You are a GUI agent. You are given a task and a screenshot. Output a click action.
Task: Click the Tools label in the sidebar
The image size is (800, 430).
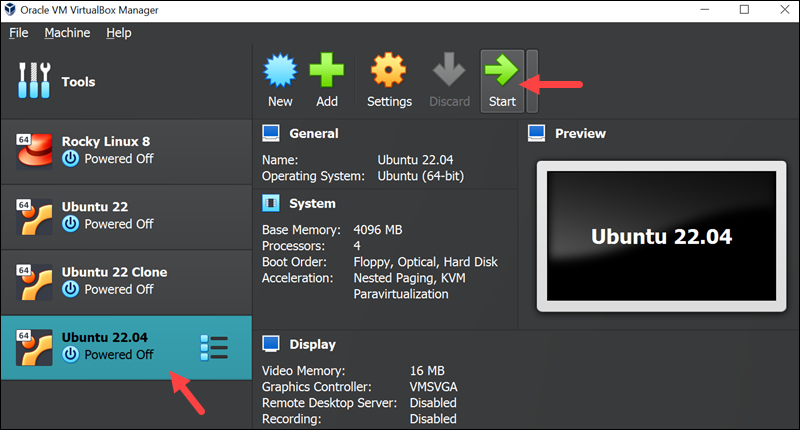tap(79, 82)
